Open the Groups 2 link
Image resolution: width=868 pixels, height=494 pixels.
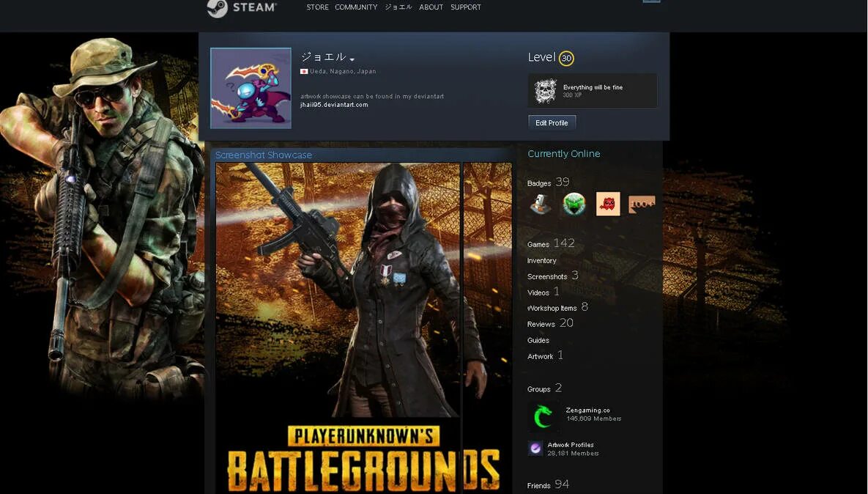pyautogui.click(x=545, y=388)
